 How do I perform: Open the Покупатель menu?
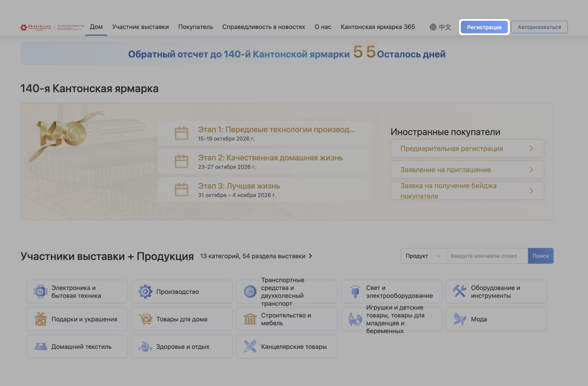(195, 27)
